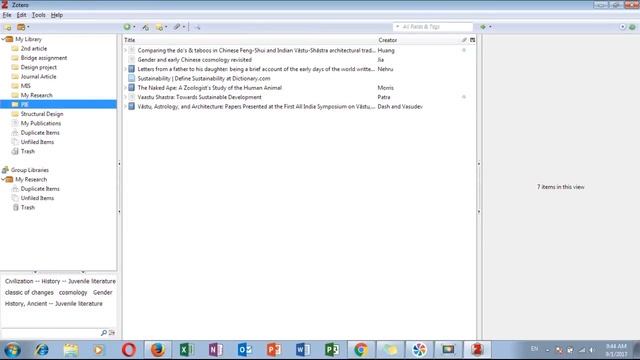Filter by the Gender tag
The width and height of the screenshot is (640, 360).
(x=102, y=293)
